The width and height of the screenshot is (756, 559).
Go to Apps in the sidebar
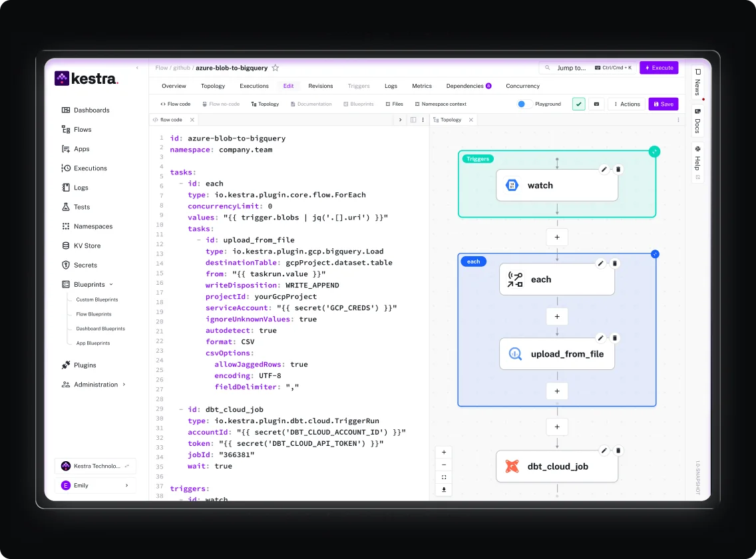[x=76, y=148]
